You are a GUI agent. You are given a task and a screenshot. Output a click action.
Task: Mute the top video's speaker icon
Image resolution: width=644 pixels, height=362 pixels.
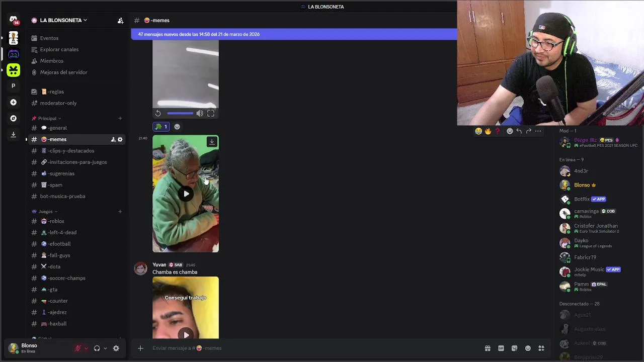pos(200,114)
